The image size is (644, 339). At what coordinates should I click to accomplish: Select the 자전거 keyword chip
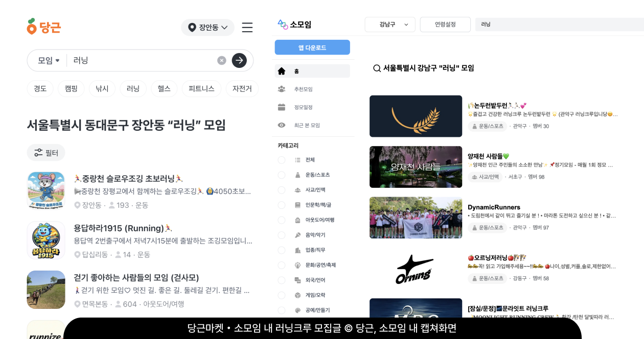[242, 88]
